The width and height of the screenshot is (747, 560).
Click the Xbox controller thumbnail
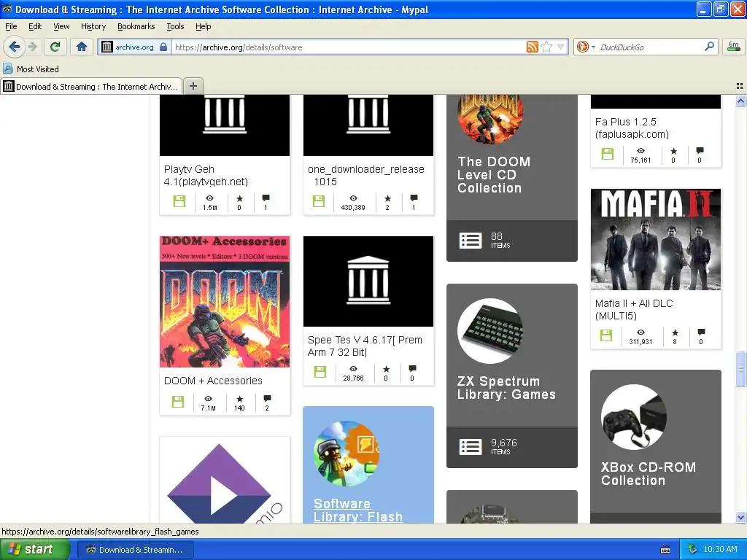(634, 417)
